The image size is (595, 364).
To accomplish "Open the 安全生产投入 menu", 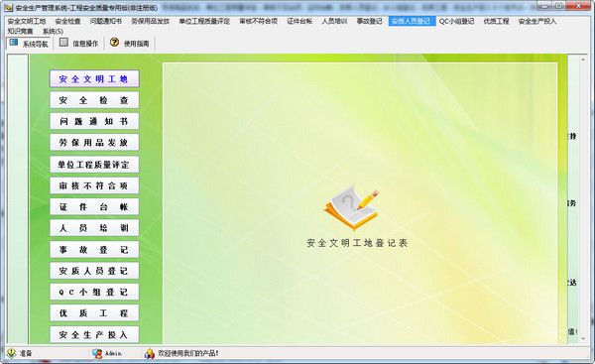I will 537,21.
